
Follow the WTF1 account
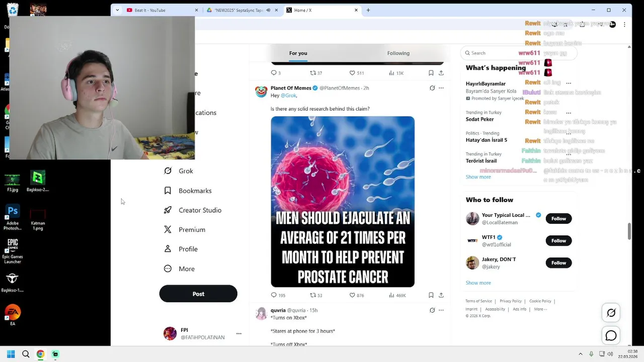(x=558, y=241)
